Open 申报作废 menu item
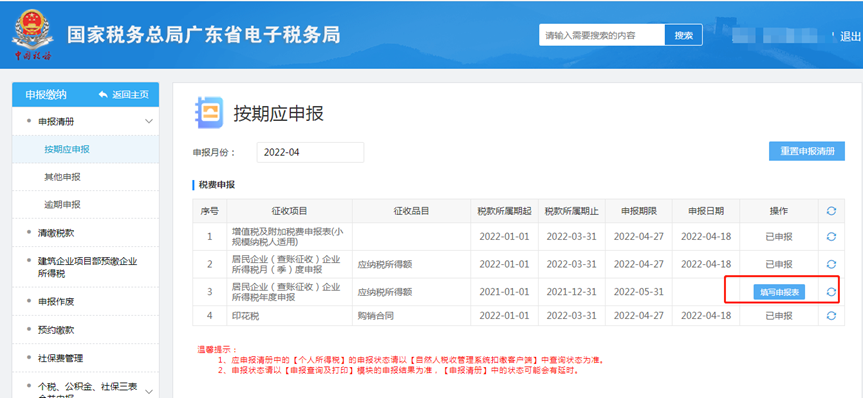 tap(56, 302)
